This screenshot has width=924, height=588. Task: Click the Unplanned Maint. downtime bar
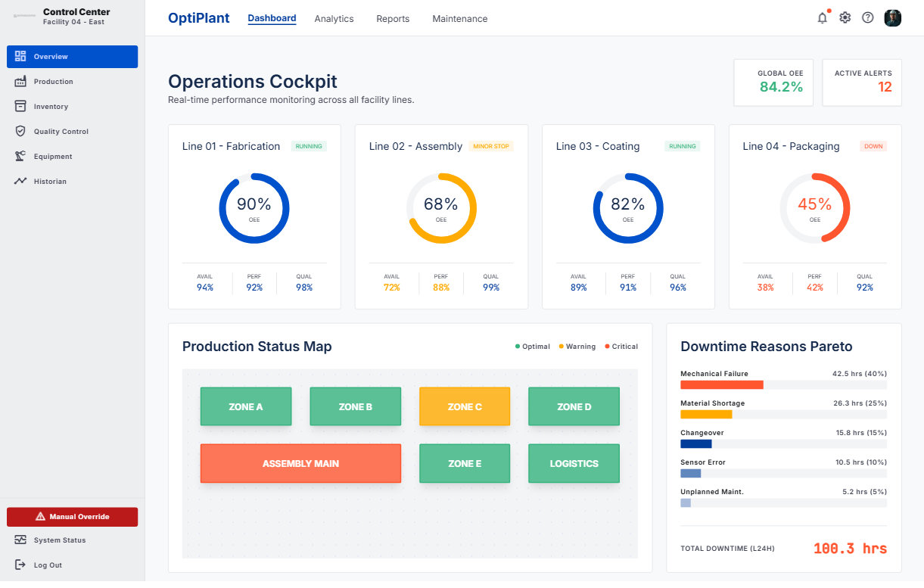[x=783, y=502]
